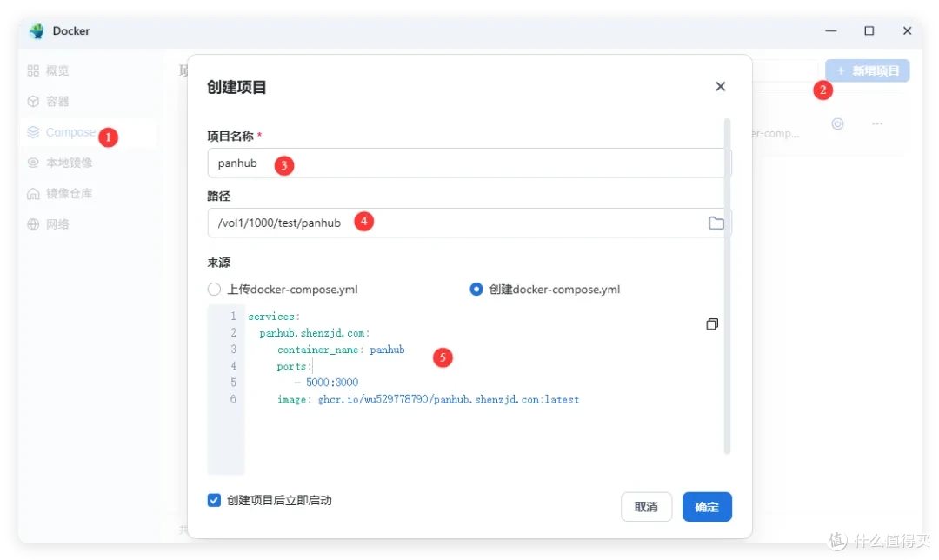Click the 本地镜像 disc icon in sidebar
The width and height of the screenshot is (939, 560).
pos(33,163)
